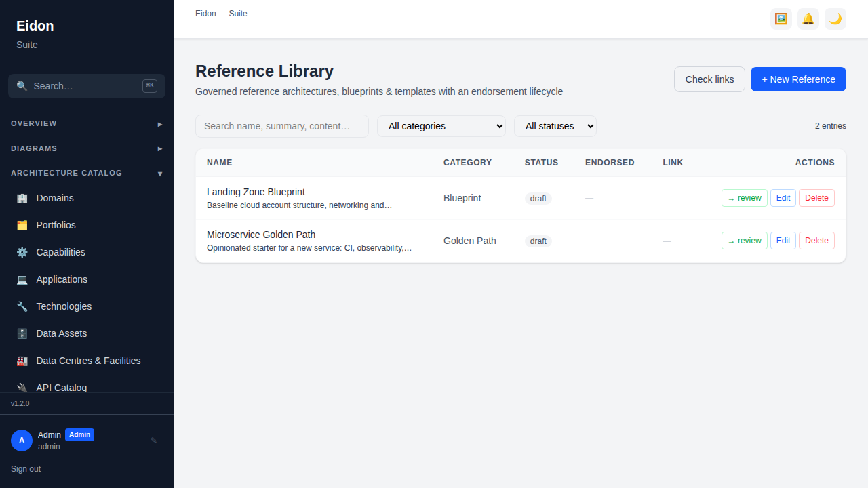868x488 pixels.
Task: Click the Microservice Golden Path name
Action: pos(261,235)
